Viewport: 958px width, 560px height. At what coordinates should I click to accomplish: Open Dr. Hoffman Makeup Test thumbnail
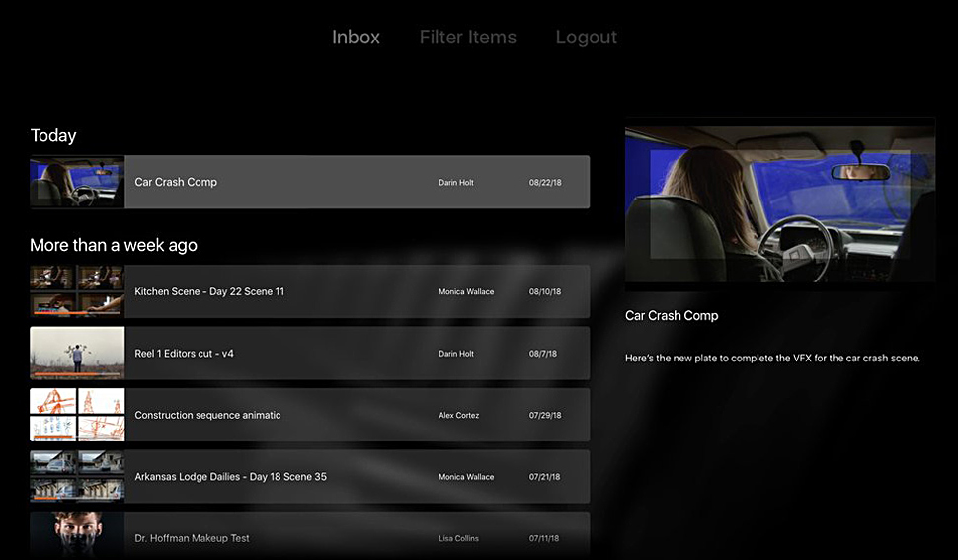click(77, 535)
